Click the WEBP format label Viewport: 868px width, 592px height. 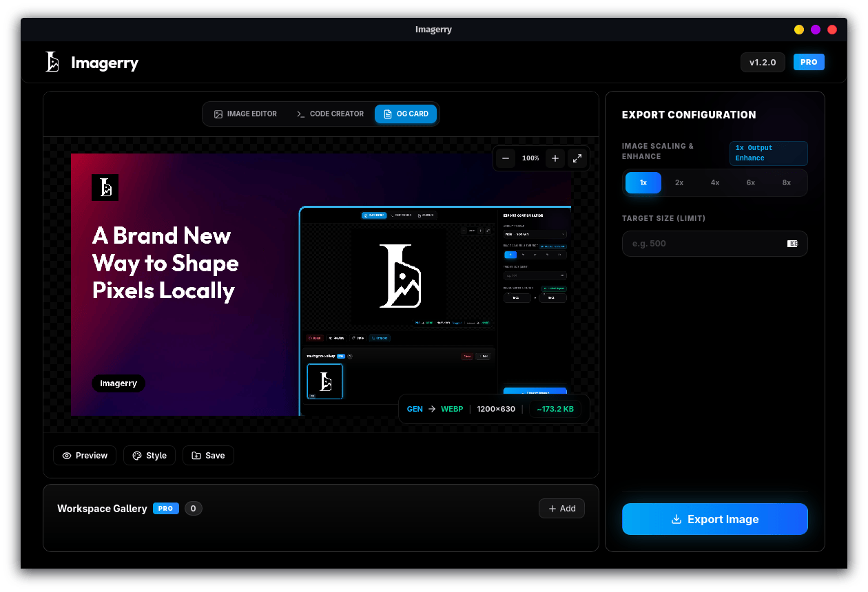[452, 409]
